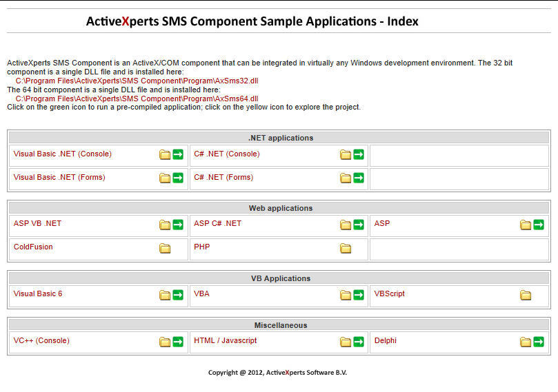Screen dimensions: 558x392
Task: Run the VBA green arrow icon
Action: 359,295
